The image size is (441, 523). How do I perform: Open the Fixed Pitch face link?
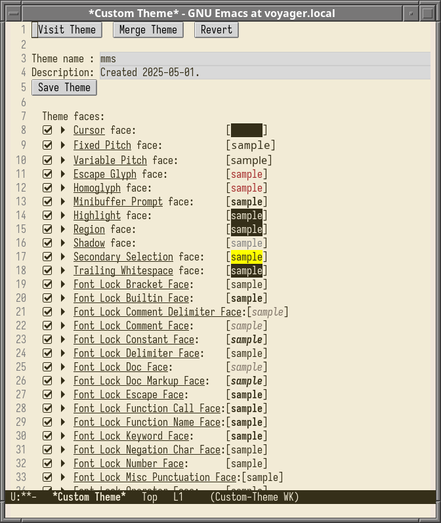(x=102, y=145)
